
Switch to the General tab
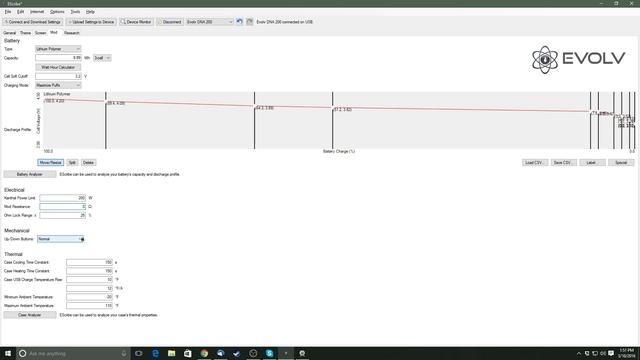coord(9,33)
